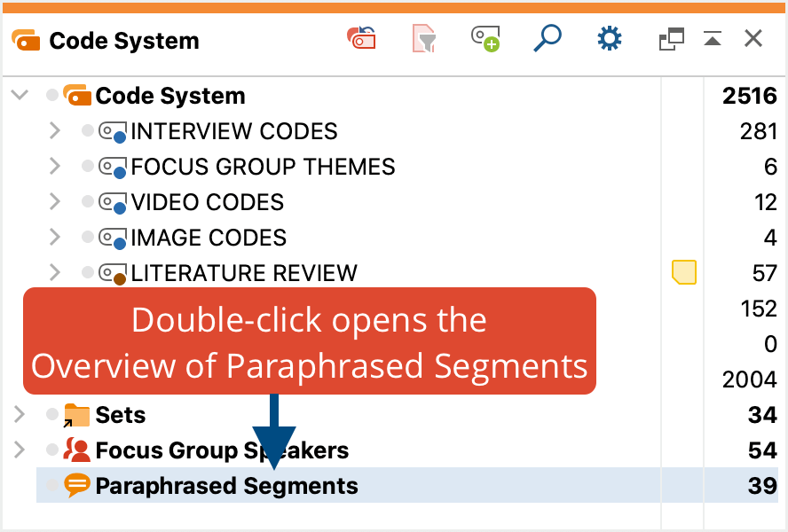Activate Paraphrased Segments via its grey circle
This screenshot has height=532, width=788.
pos(52,485)
